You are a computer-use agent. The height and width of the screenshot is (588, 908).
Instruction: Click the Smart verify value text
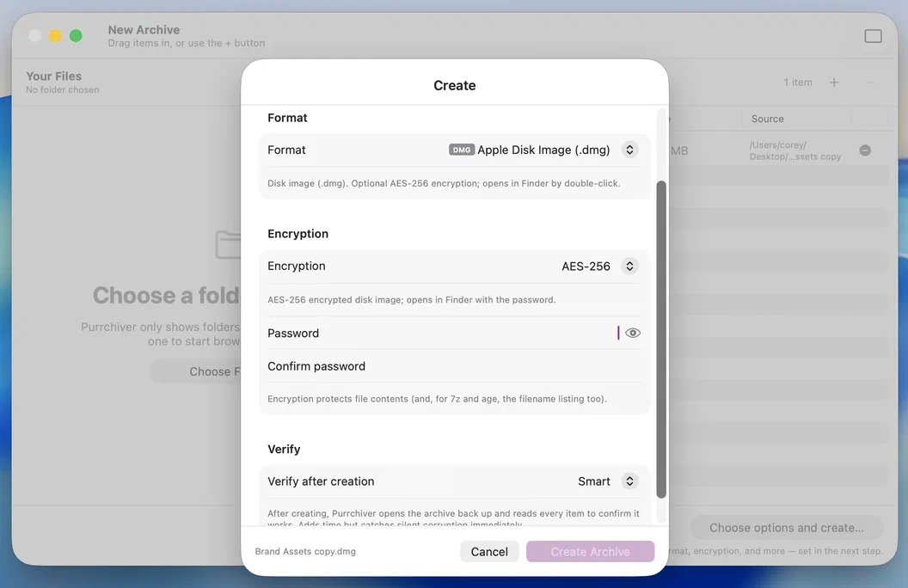coord(593,481)
